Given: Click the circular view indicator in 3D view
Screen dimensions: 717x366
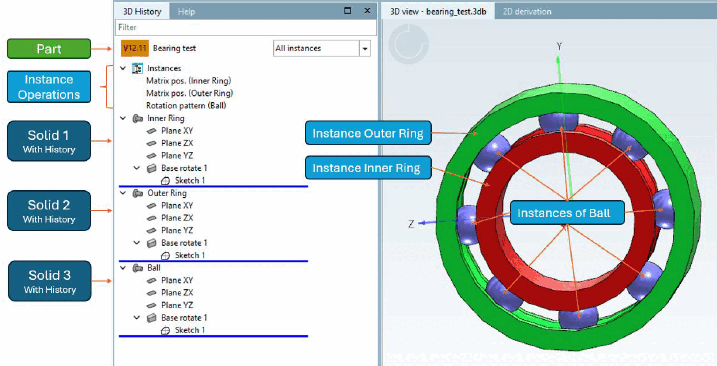Looking at the screenshot, I should [409, 44].
